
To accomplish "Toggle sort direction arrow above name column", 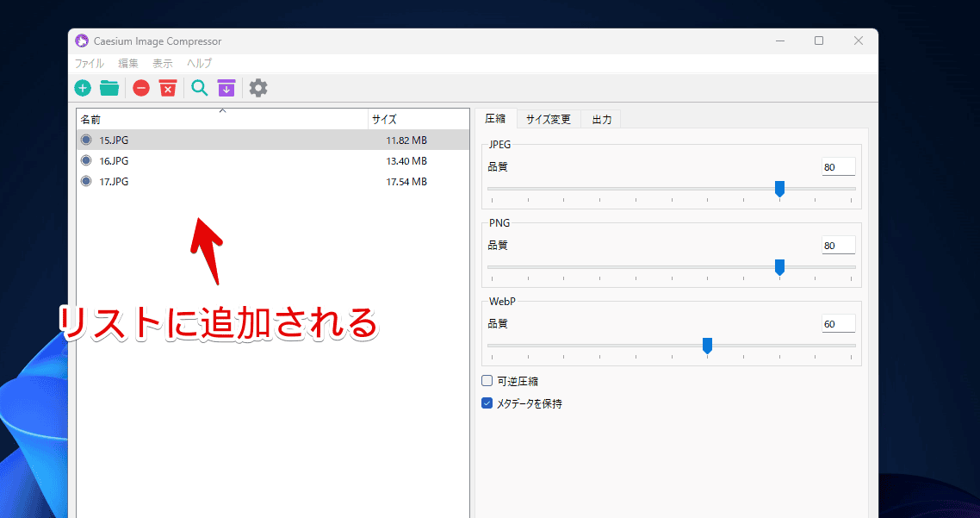I will pos(222,110).
